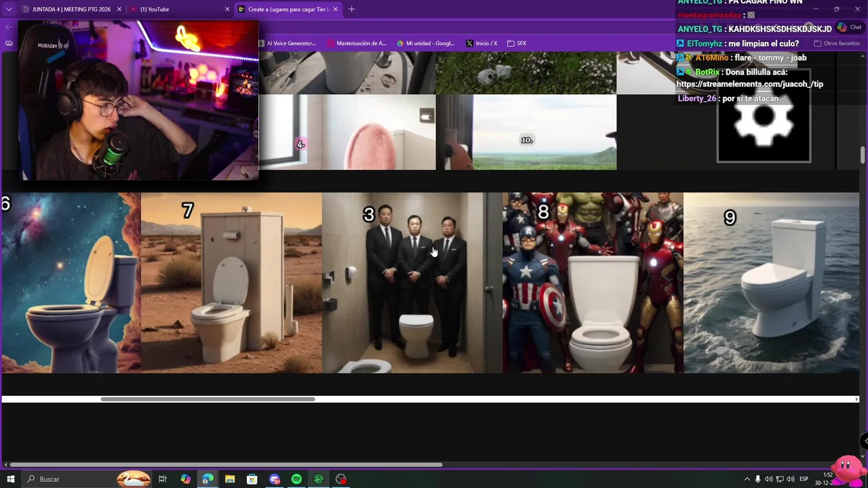868x488 pixels.
Task: Click the chat username Liberty_26
Action: 697,99
